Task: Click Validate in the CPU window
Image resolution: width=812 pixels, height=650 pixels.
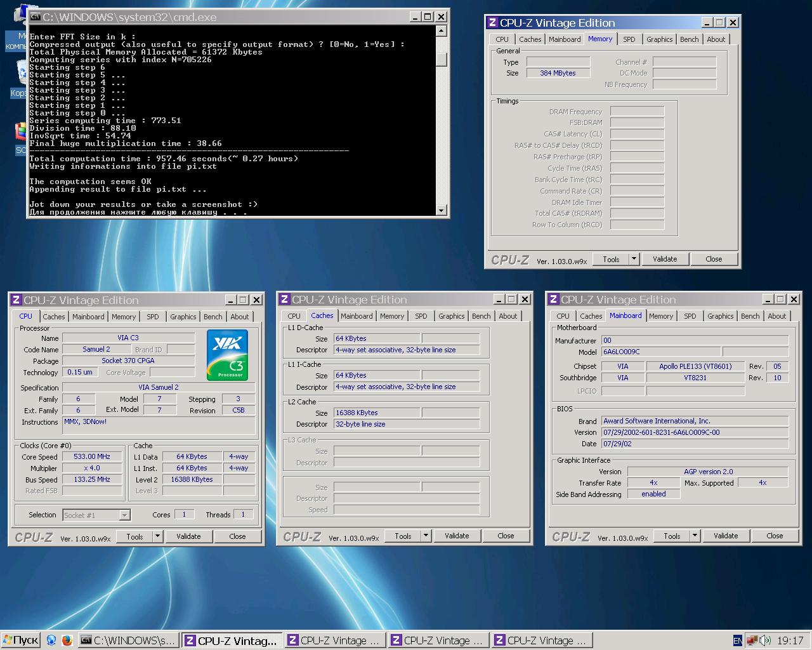Action: pos(188,536)
